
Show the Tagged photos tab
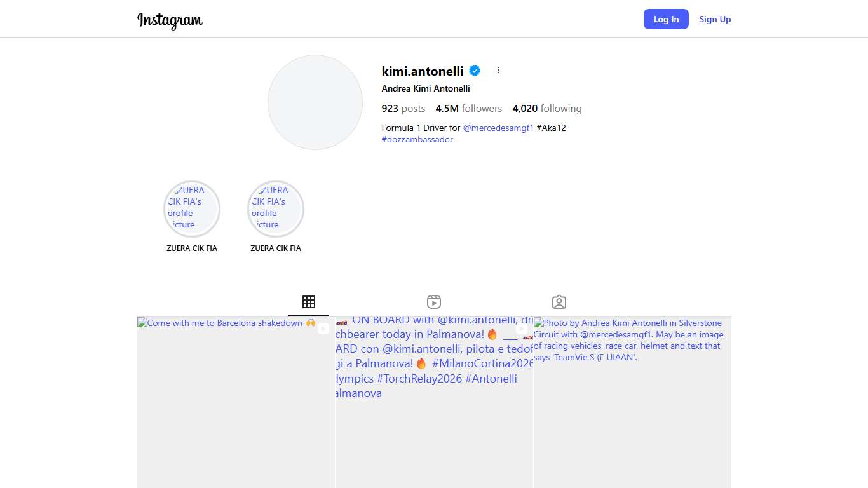point(559,302)
